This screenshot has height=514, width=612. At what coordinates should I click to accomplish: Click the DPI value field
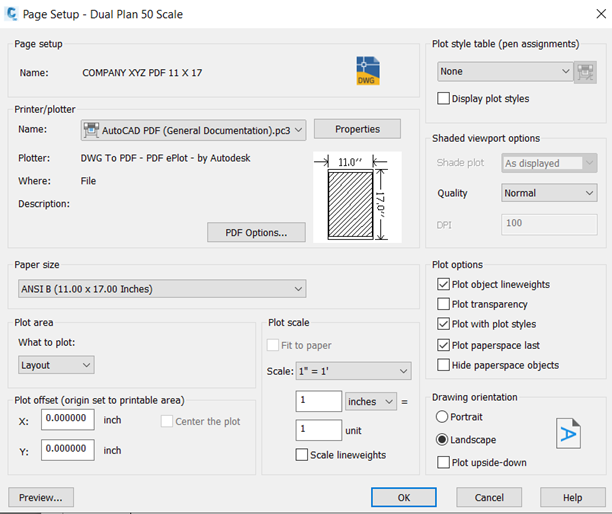(549, 224)
